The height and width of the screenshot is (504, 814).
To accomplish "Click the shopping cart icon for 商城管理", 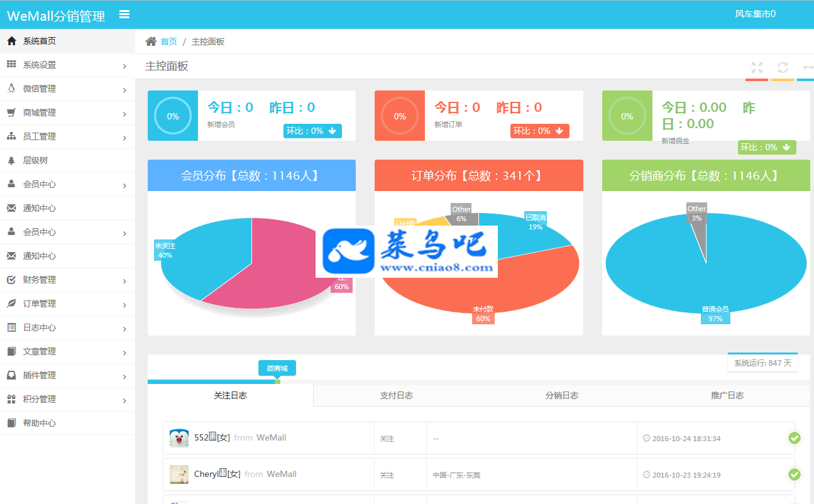I will coord(11,112).
